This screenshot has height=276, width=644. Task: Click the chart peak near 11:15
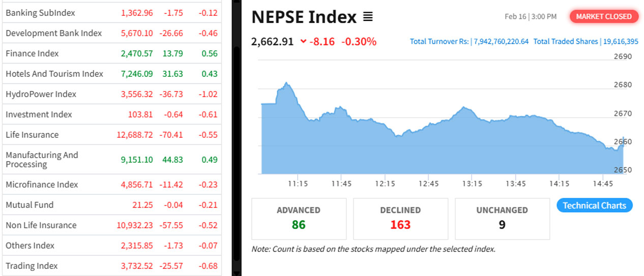(286, 83)
